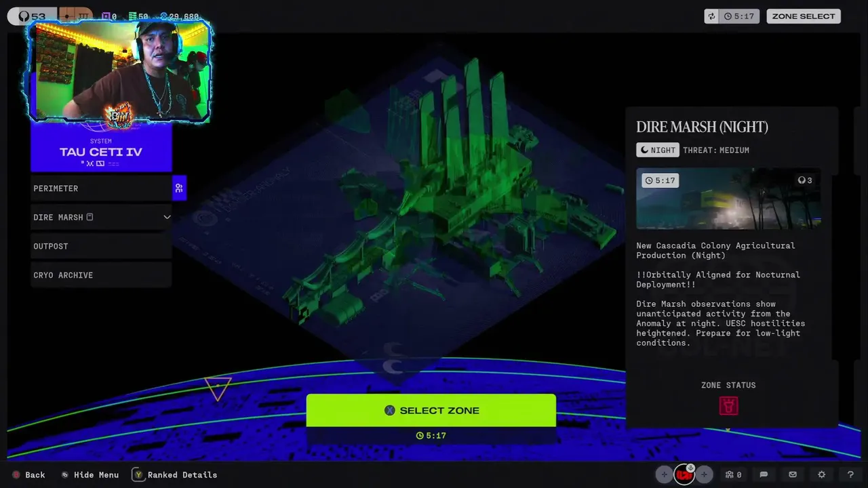This screenshot has width=868, height=488.
Task: Add squad member with left plus slot
Action: point(665,475)
